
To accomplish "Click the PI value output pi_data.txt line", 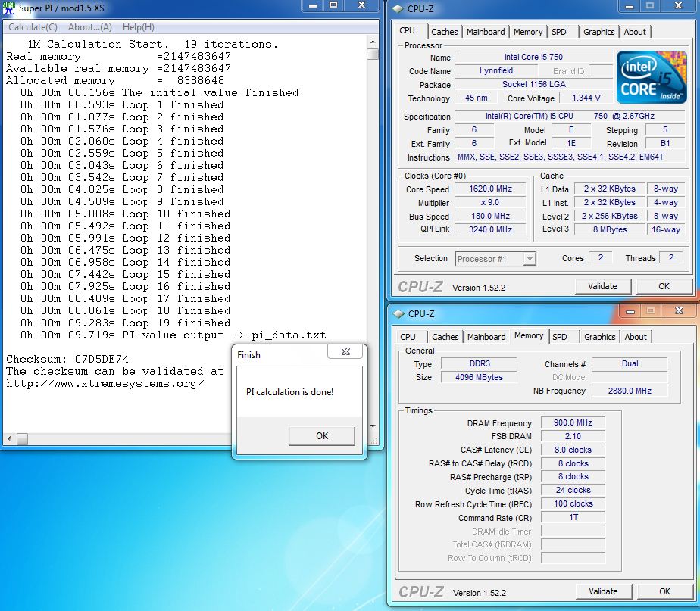I will (173, 335).
